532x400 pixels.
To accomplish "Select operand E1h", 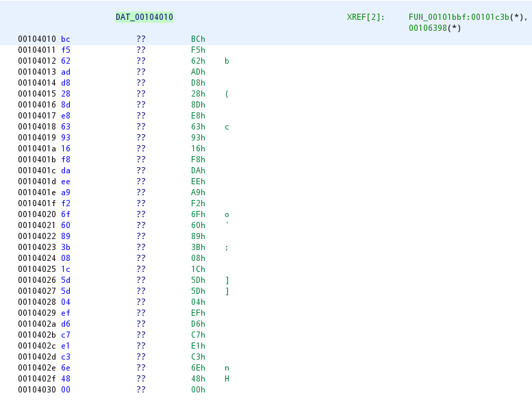I will click(198, 346).
